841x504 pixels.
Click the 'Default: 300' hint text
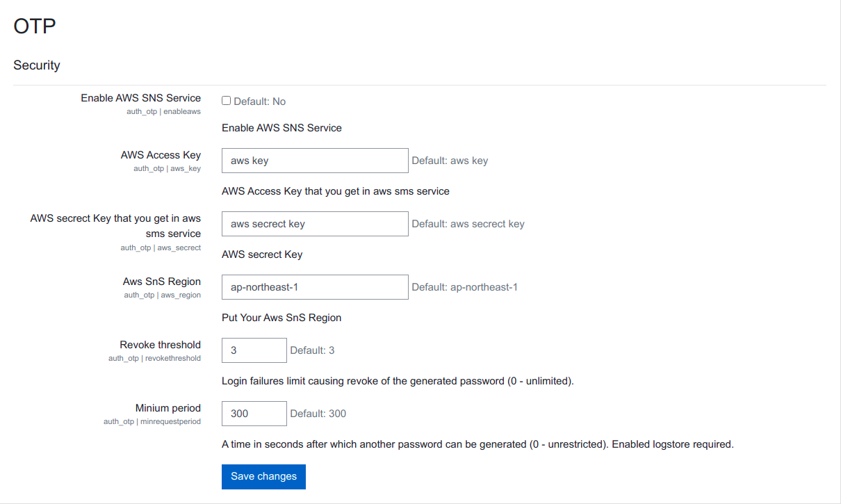tap(318, 414)
